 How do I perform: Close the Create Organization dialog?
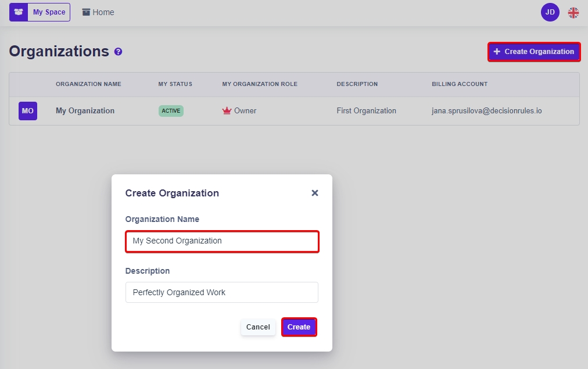(315, 193)
